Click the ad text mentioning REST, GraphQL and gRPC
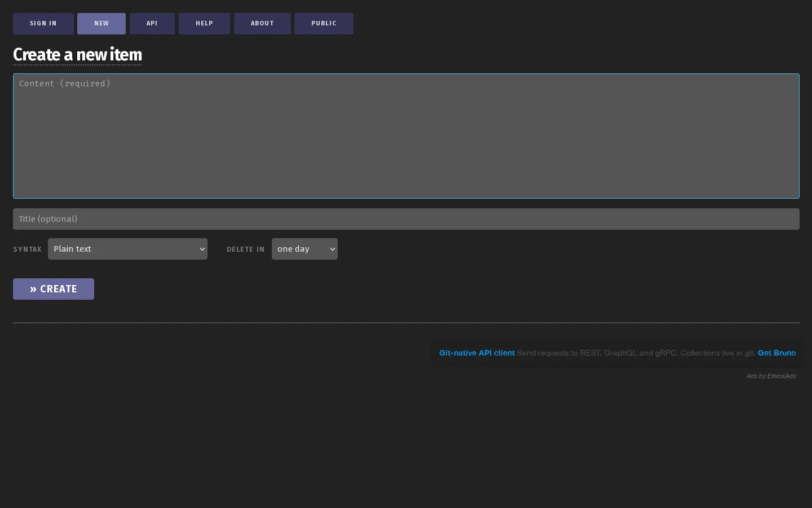 click(636, 353)
